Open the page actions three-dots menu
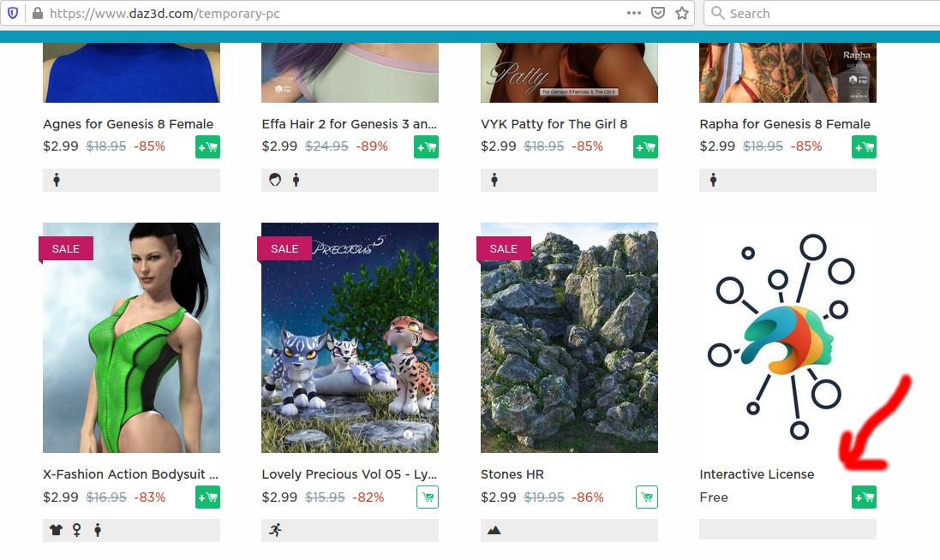Screen dimensions: 940x560 [633, 13]
